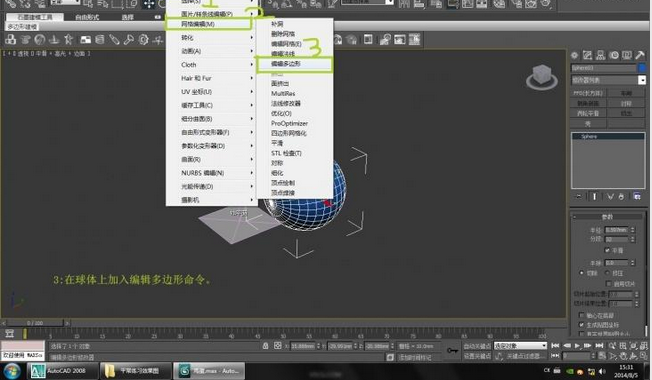Open Configure Modifier Sets icon
Image resolution: width=652 pixels, height=380 pixels.
pos(637,197)
